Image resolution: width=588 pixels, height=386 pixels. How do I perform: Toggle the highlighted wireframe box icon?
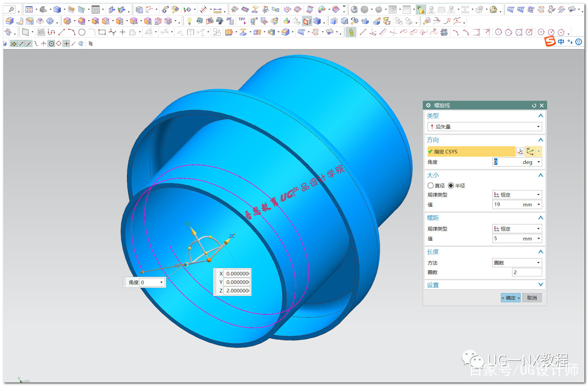point(307,21)
